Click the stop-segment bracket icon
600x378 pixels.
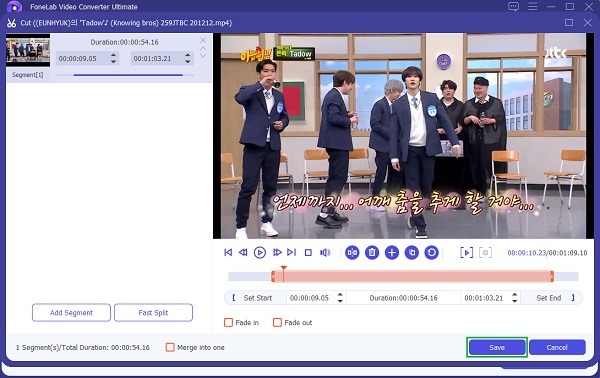(x=485, y=253)
